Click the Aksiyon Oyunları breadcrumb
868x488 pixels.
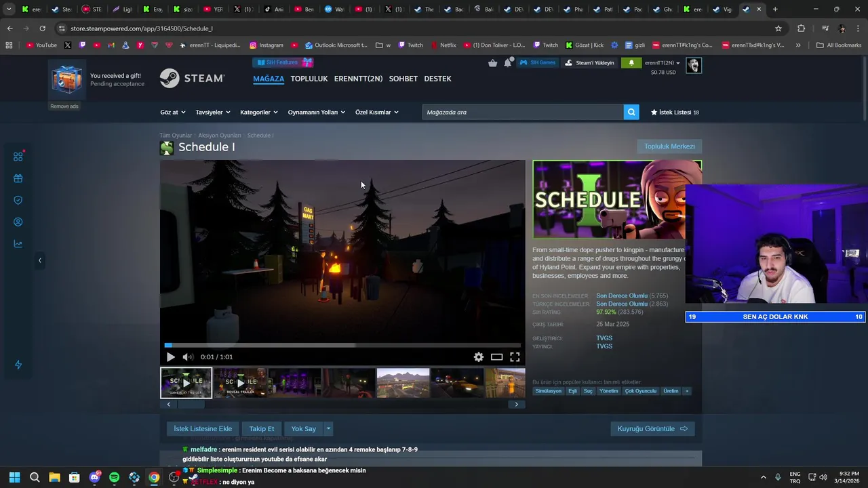(x=220, y=136)
